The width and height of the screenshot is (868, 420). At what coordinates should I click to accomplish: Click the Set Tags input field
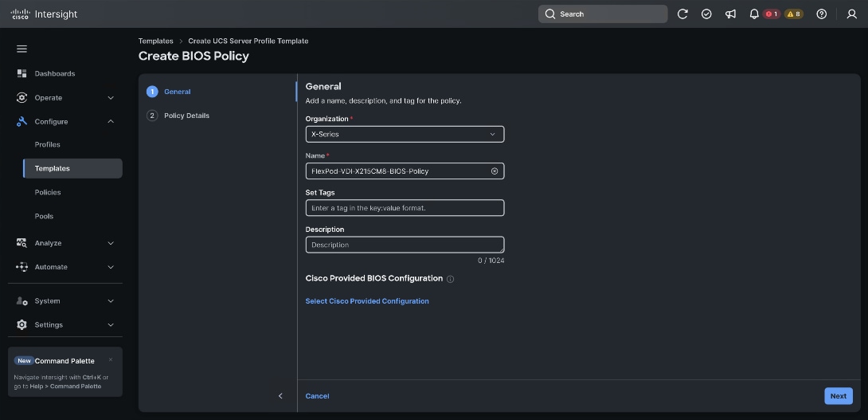(405, 208)
